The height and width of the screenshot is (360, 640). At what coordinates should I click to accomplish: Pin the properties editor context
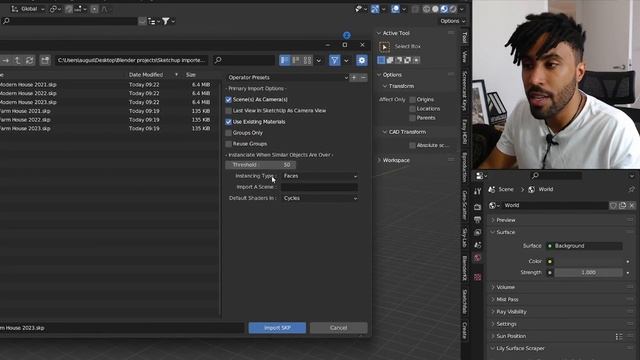click(631, 189)
